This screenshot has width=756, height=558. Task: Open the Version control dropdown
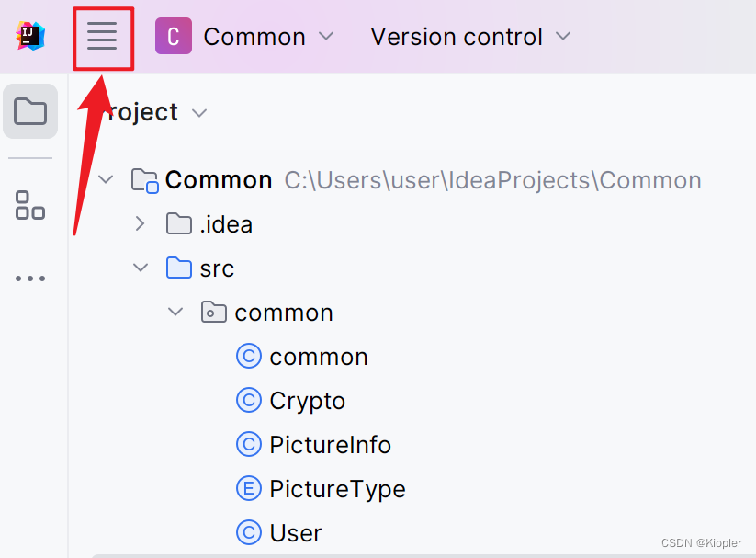pos(470,37)
